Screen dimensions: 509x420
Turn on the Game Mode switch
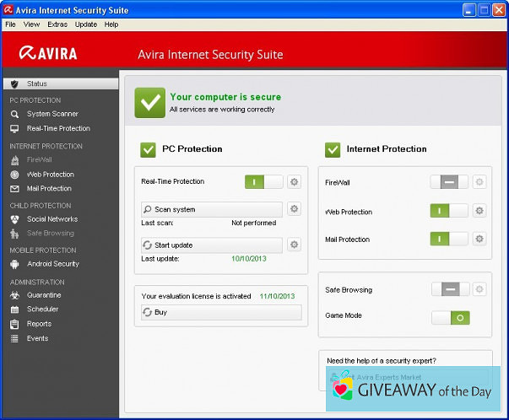pyautogui.click(x=449, y=318)
